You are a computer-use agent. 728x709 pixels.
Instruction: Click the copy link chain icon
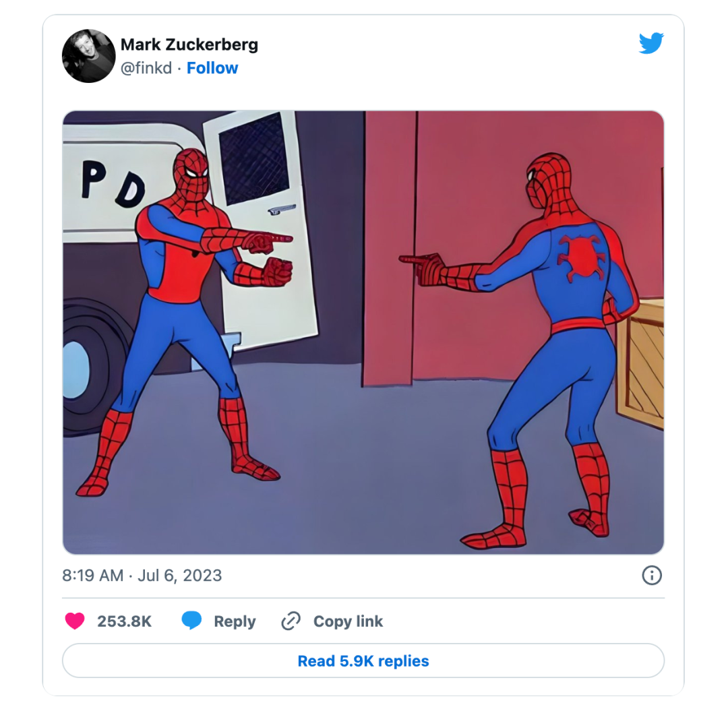coord(290,621)
